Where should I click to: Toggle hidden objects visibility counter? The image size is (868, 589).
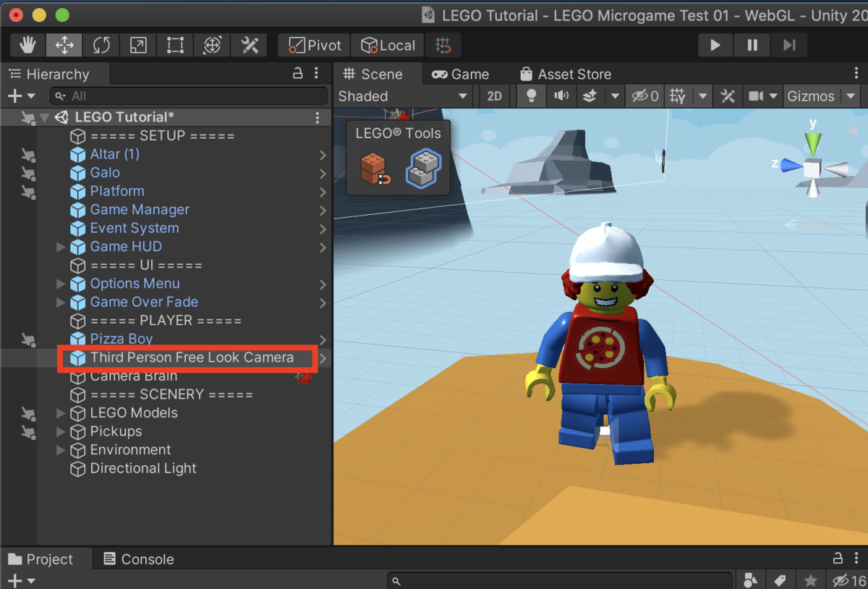(x=645, y=96)
